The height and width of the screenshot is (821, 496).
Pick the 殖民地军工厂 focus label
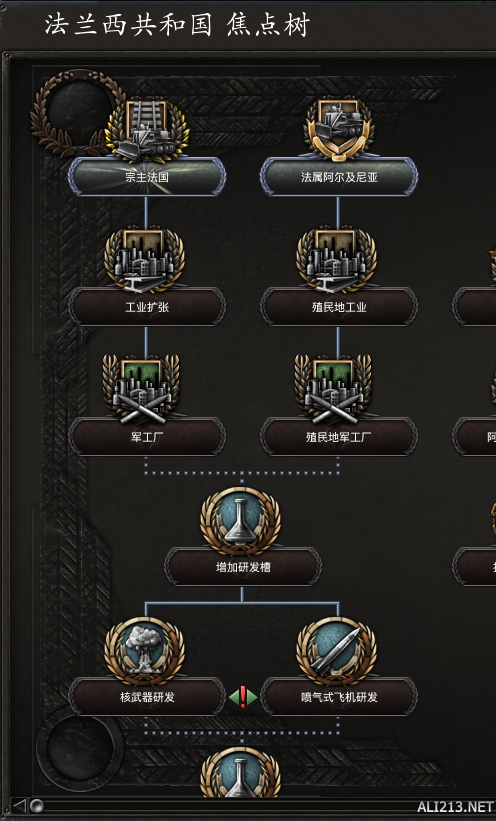coord(339,437)
